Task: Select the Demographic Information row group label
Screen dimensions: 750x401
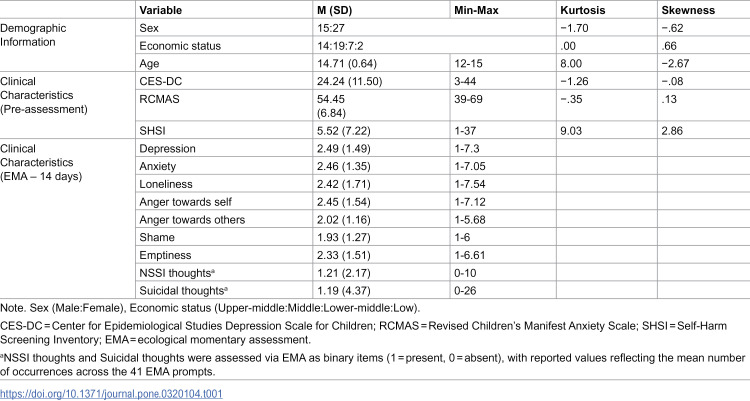Action: [33, 35]
